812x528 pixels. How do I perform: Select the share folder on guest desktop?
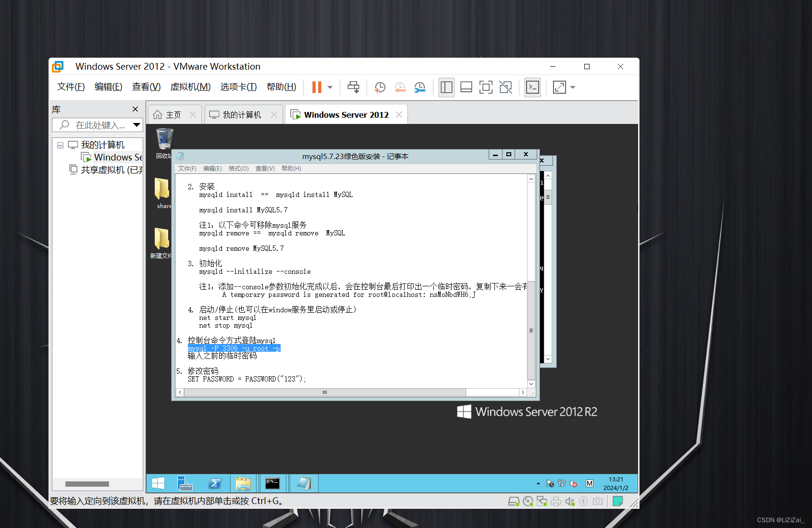click(x=162, y=193)
